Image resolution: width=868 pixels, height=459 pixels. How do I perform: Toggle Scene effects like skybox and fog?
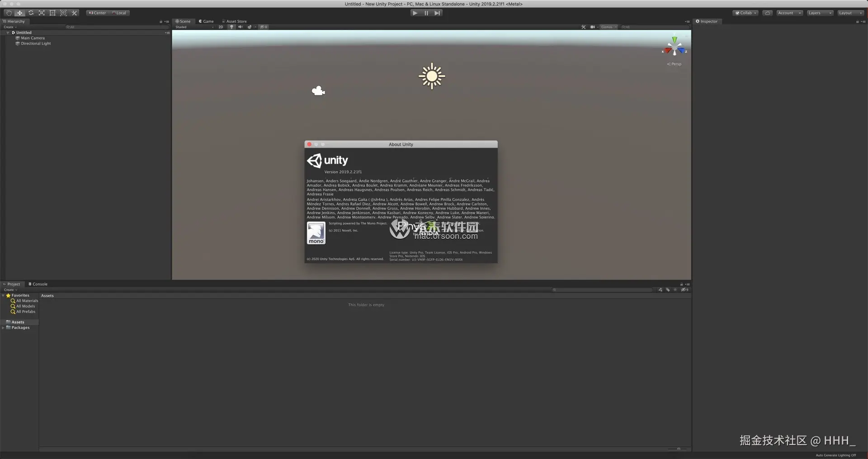pyautogui.click(x=250, y=27)
